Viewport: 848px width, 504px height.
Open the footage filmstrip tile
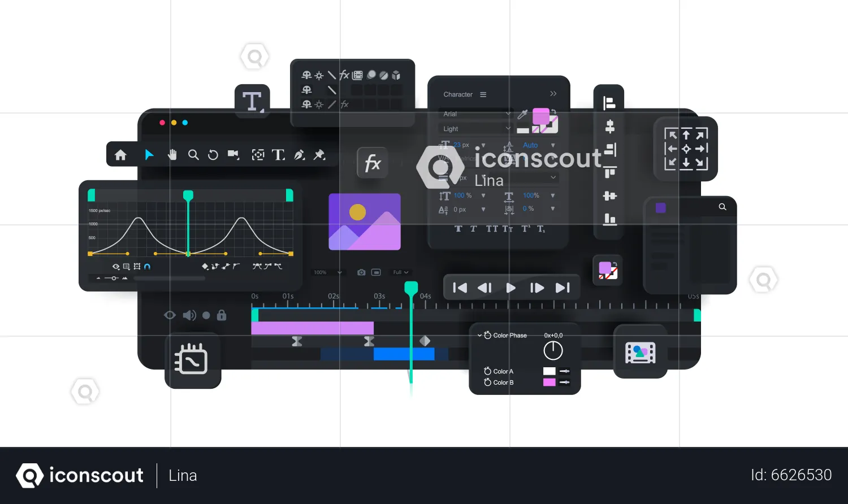click(640, 353)
